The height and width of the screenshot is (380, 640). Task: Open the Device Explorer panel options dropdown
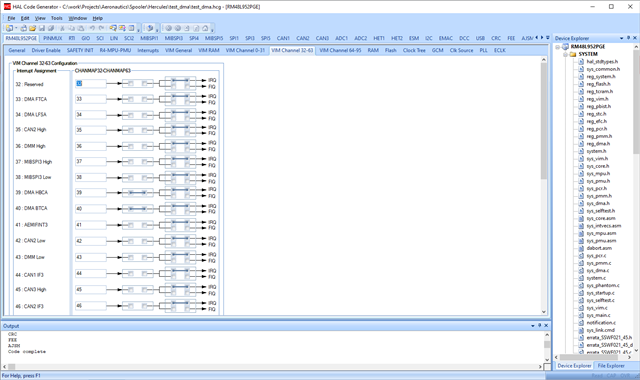[x=622, y=38]
